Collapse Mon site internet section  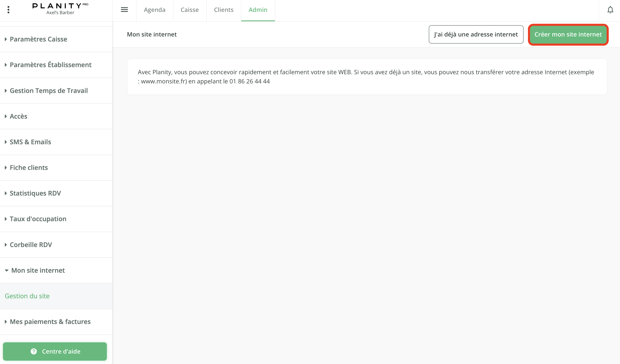38,270
